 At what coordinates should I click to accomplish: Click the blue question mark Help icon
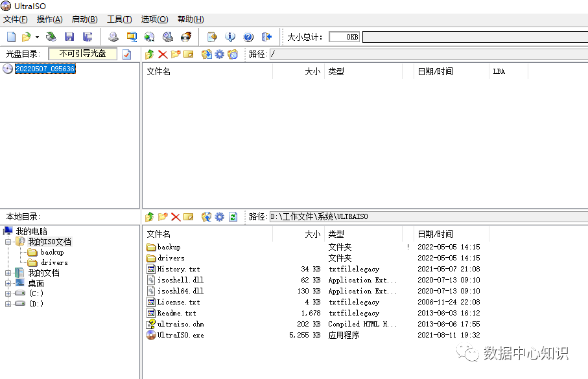pos(248,37)
